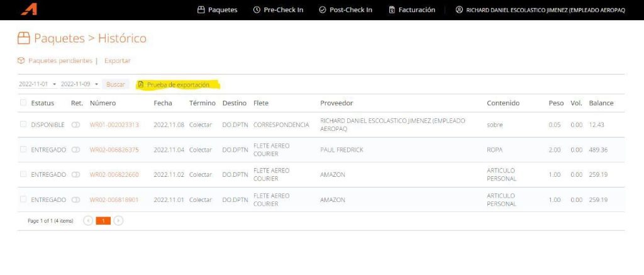This screenshot has width=644, height=275.
Task: Select page 1 in the pagination
Action: pos(103,221)
